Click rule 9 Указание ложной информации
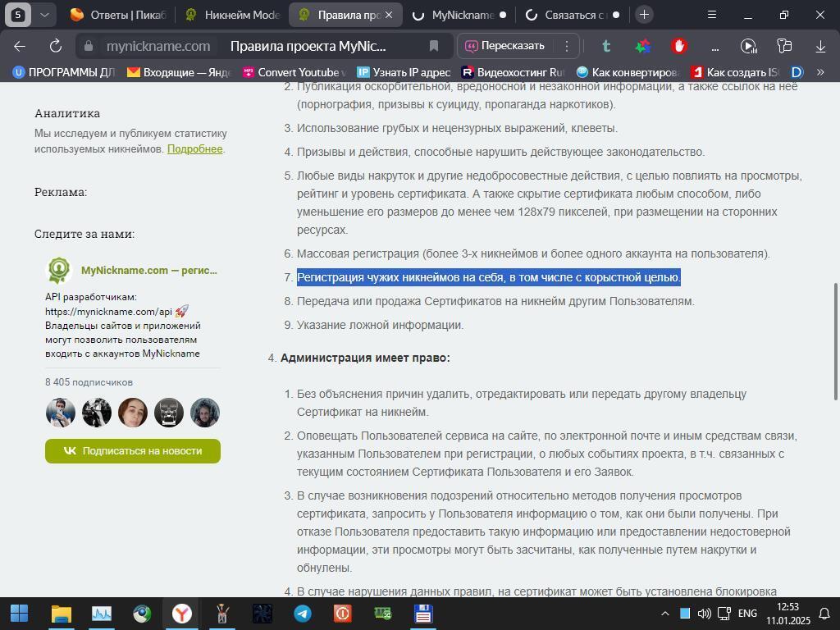 pyautogui.click(x=381, y=325)
